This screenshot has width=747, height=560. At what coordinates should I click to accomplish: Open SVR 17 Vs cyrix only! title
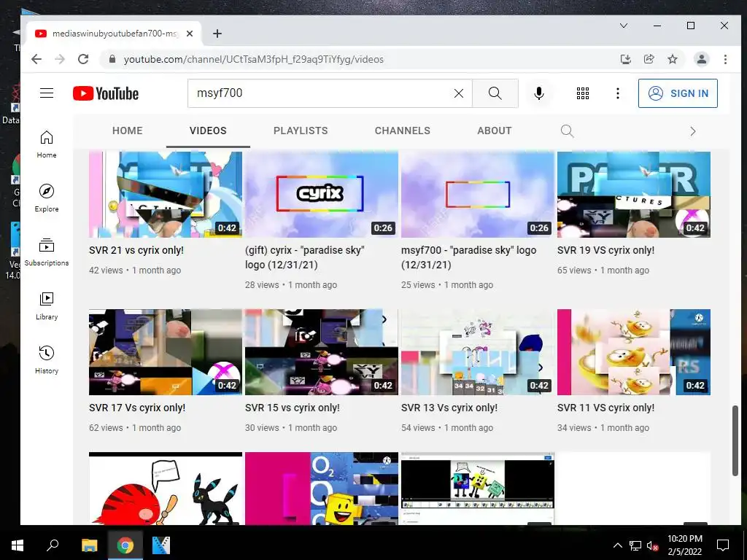137,408
